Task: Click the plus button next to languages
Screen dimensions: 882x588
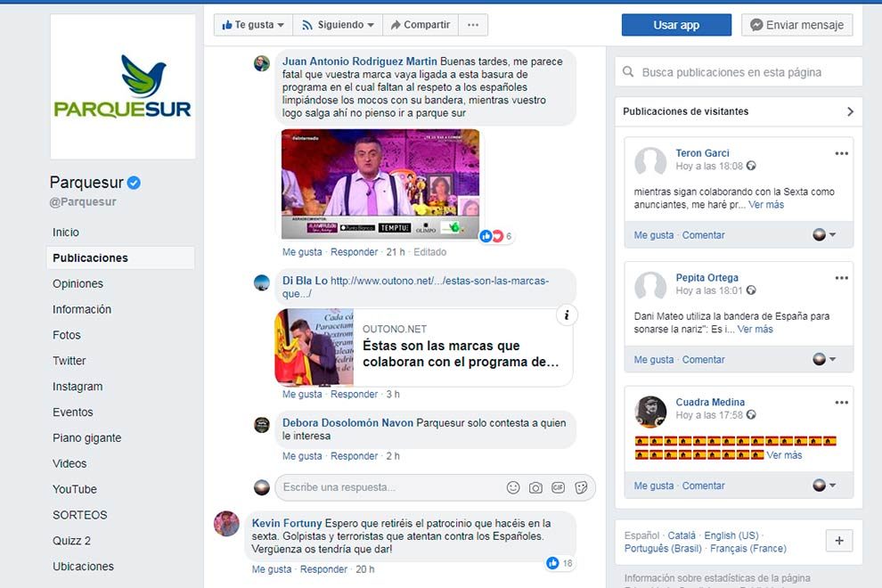Action: (x=839, y=541)
